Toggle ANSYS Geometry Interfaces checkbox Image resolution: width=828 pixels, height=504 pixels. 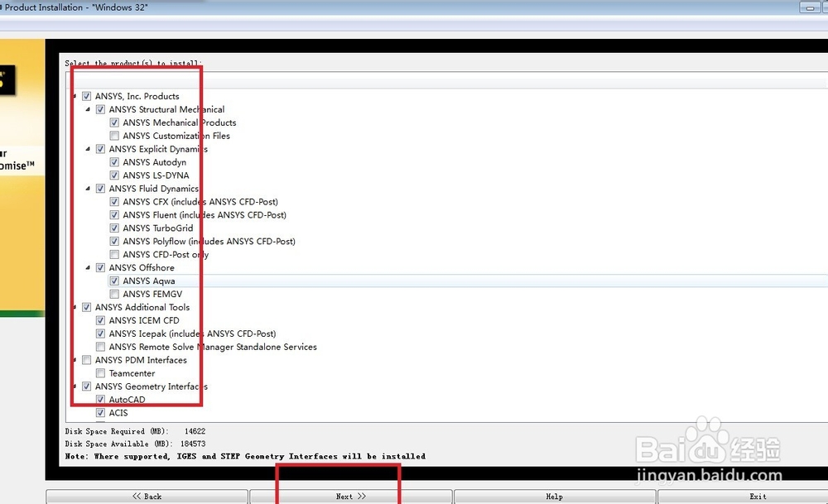click(x=87, y=386)
